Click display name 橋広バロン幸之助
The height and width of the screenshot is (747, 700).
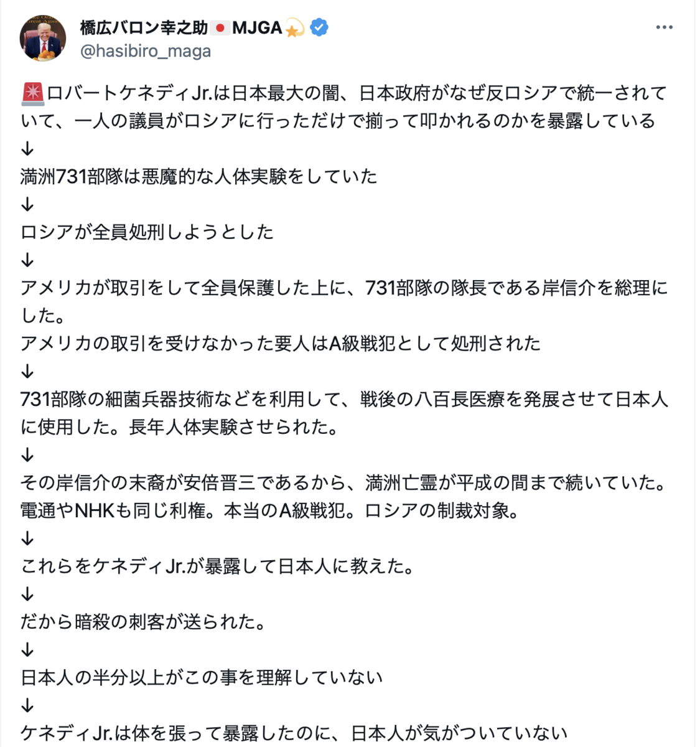[144, 27]
